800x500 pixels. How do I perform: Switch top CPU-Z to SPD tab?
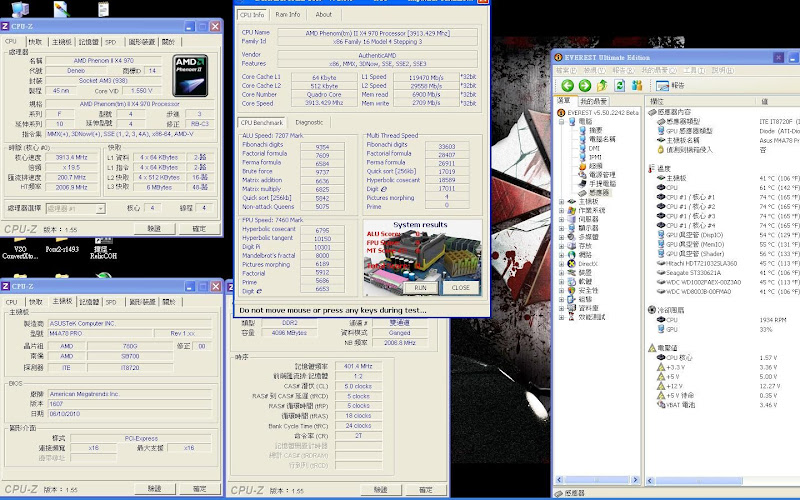pyautogui.click(x=111, y=42)
